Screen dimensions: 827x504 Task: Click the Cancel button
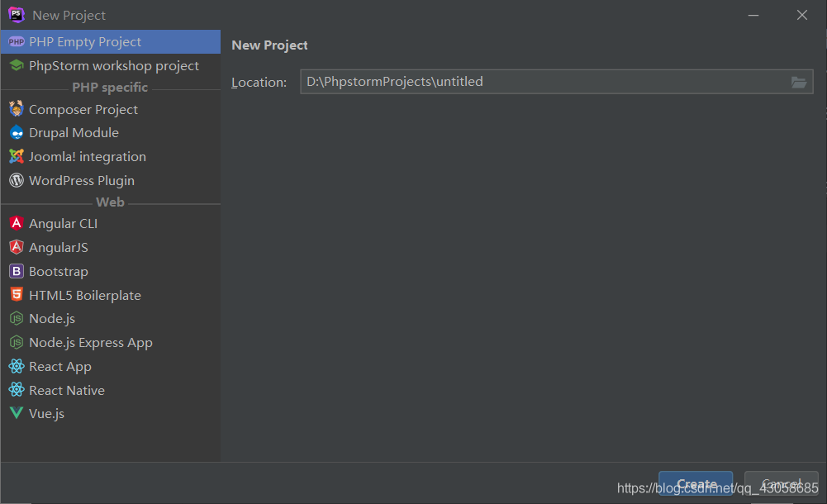781,483
